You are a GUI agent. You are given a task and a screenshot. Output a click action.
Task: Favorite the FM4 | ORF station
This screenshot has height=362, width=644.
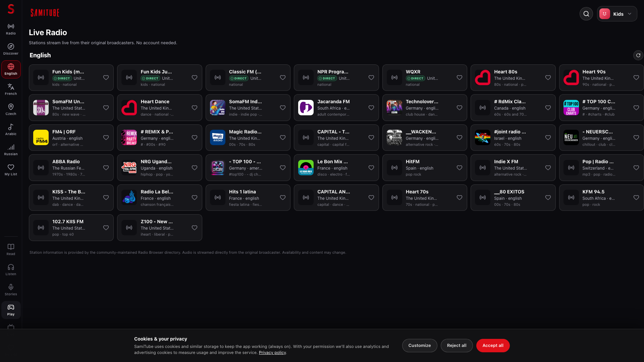106,138
